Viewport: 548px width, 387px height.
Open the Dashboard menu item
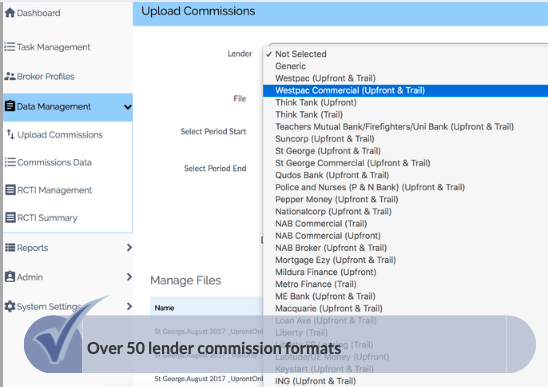[x=38, y=13]
